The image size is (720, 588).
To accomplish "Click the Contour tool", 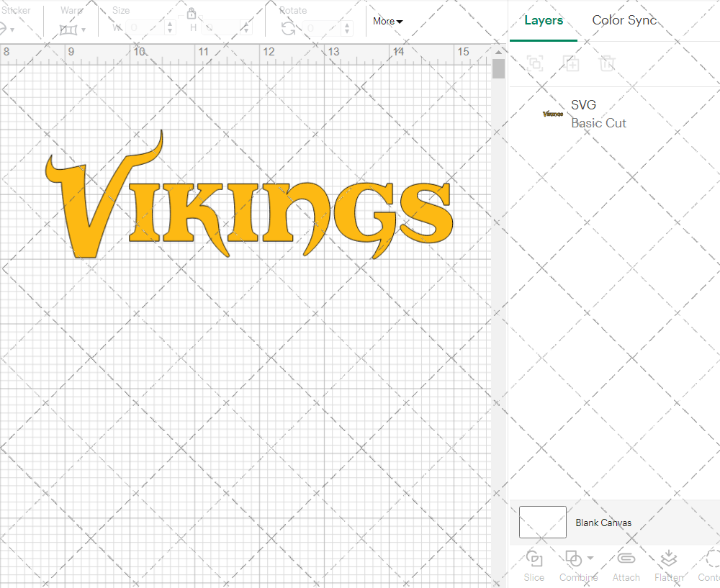I will (709, 566).
